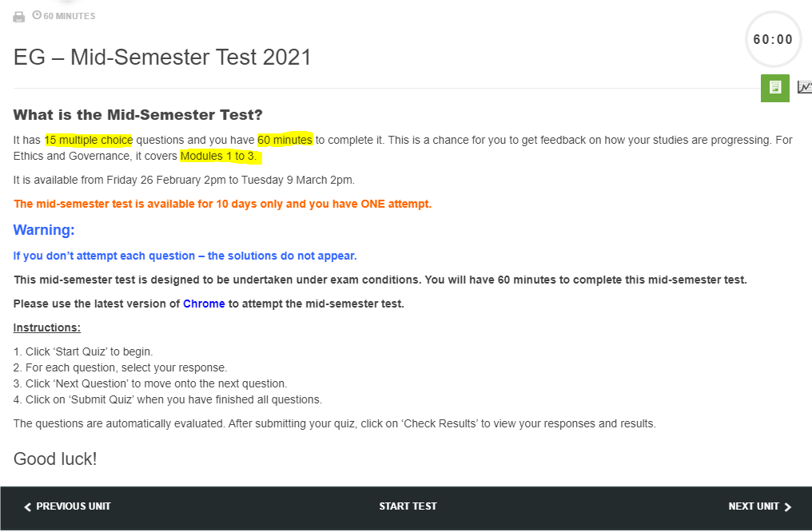Screen dimensions: 812x532
Task: Go to PREVIOUS UNIT text label
Action: click(x=74, y=506)
